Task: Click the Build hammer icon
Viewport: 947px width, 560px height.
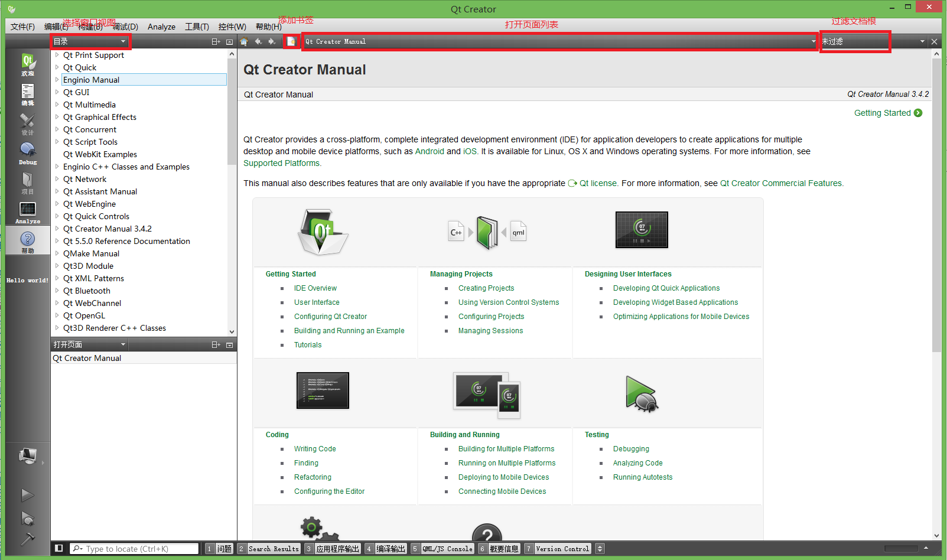Action: pos(28,539)
